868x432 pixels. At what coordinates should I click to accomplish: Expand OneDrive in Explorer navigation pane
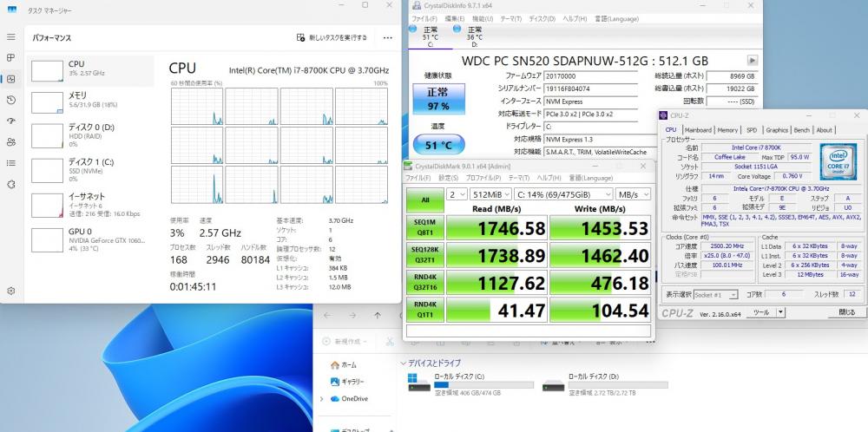click(x=322, y=399)
